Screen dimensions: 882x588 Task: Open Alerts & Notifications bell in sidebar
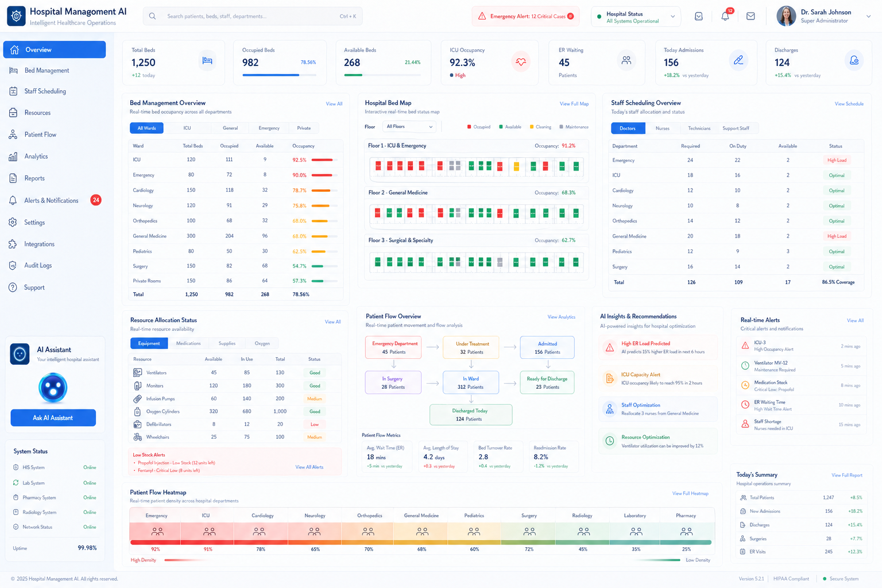point(13,200)
